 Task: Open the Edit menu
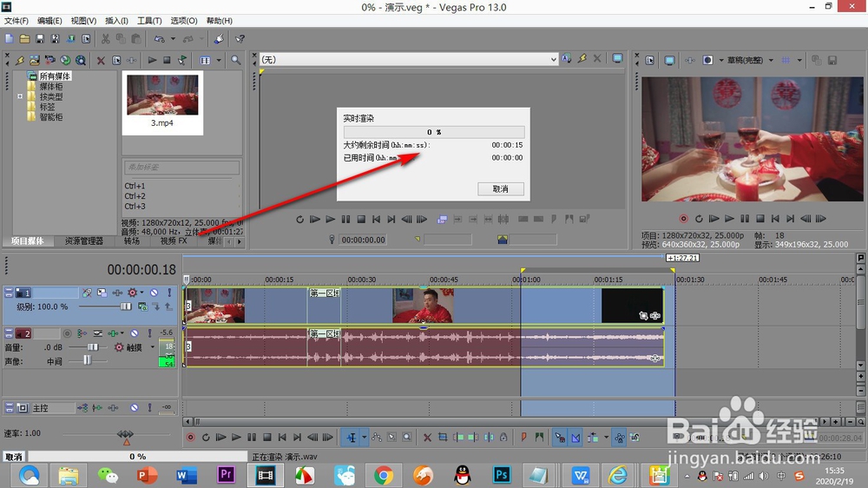(49, 21)
